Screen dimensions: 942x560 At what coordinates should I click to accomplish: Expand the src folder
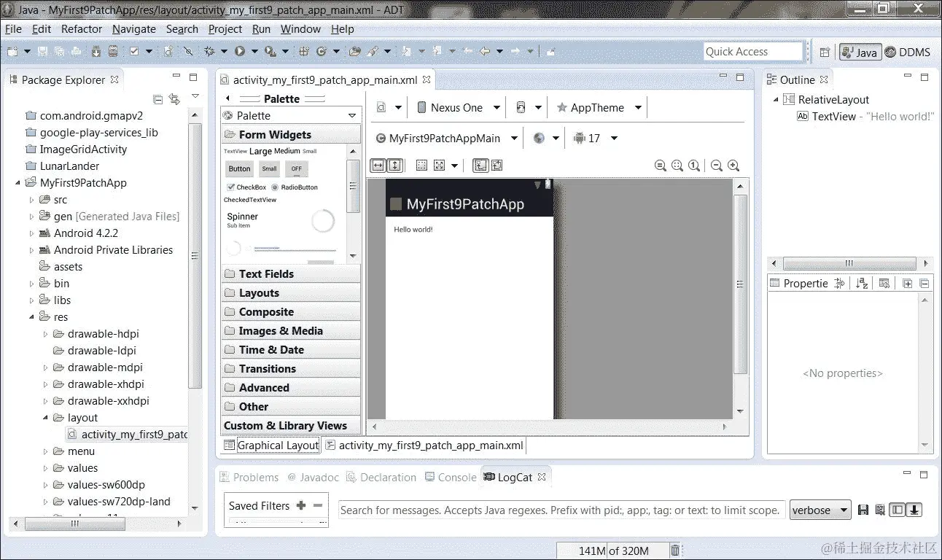[x=31, y=200]
